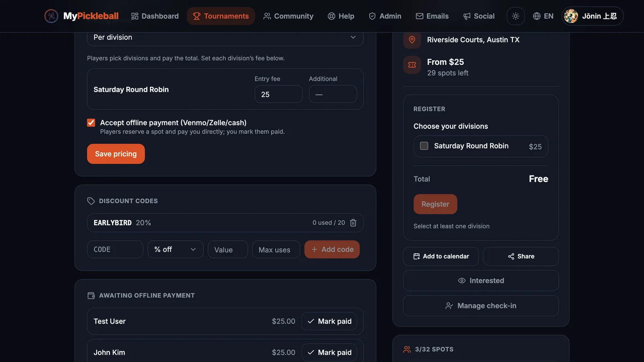Open the Help page
The height and width of the screenshot is (362, 644).
point(341,16)
